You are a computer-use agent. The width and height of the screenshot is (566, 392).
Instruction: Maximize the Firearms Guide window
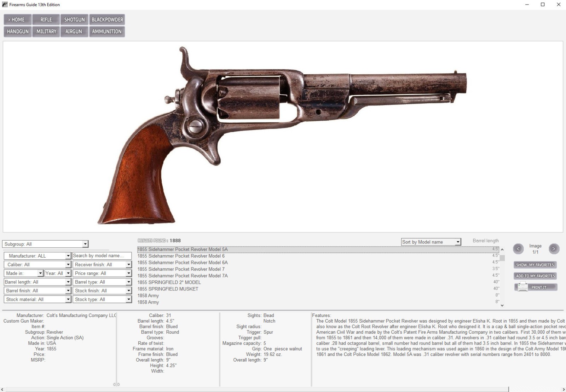543,5
